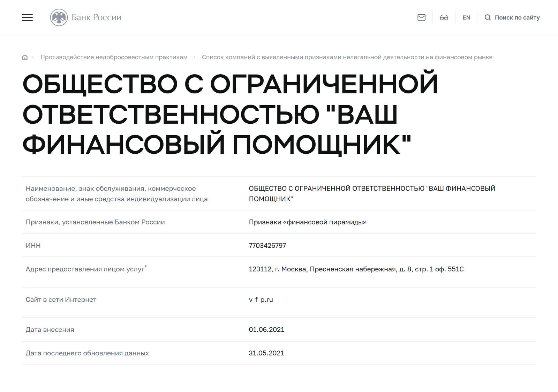Screen dimensions: 558x392
Task: Click the 'Банк России' header text
Action: point(97,17)
